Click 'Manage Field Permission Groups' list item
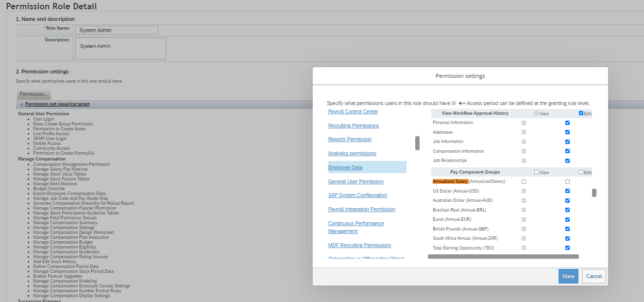 65,218
